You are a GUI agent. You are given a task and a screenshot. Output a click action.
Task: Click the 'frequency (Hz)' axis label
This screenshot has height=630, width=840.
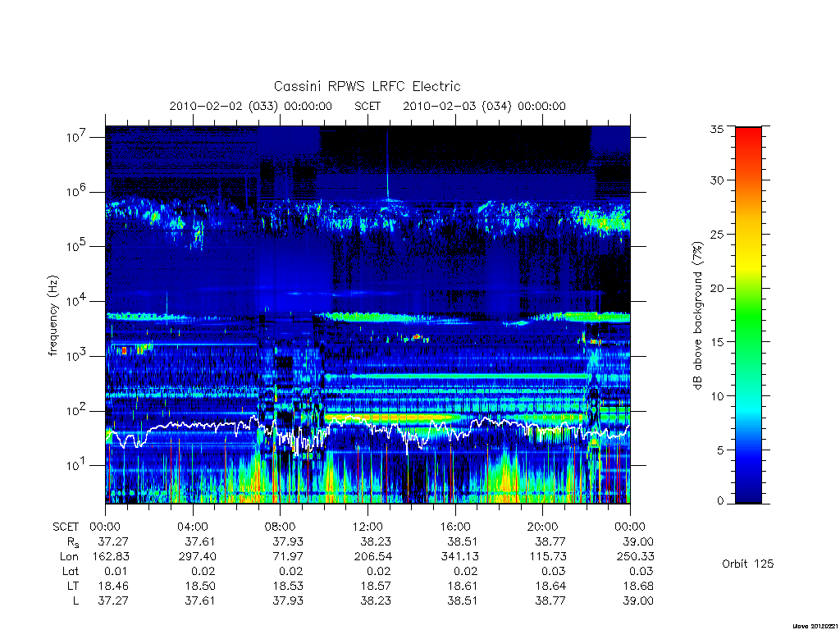[52, 316]
